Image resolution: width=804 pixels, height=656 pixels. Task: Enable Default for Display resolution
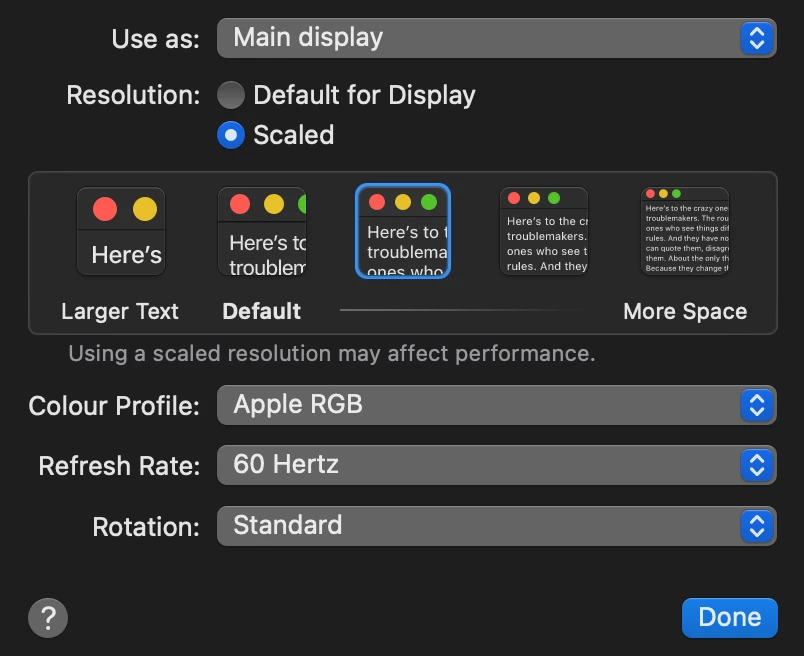(x=231, y=96)
